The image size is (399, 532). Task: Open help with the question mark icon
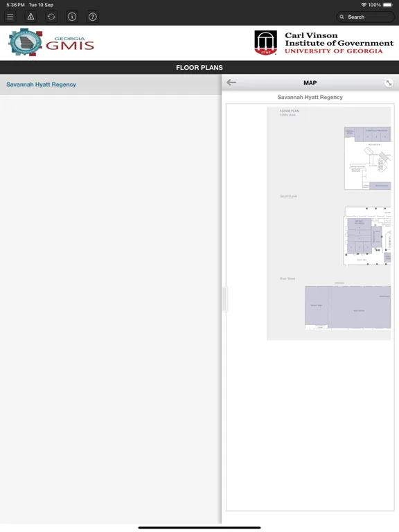93,17
